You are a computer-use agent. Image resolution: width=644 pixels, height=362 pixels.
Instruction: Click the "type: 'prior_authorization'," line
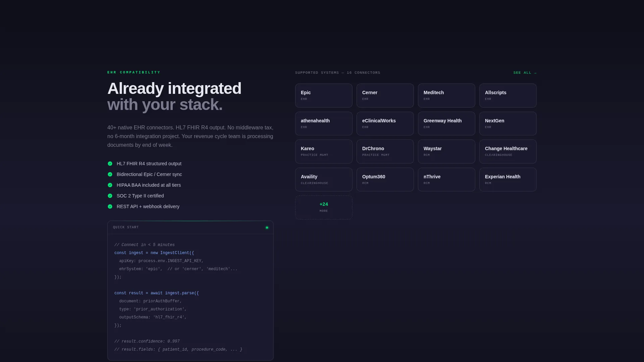pyautogui.click(x=153, y=309)
